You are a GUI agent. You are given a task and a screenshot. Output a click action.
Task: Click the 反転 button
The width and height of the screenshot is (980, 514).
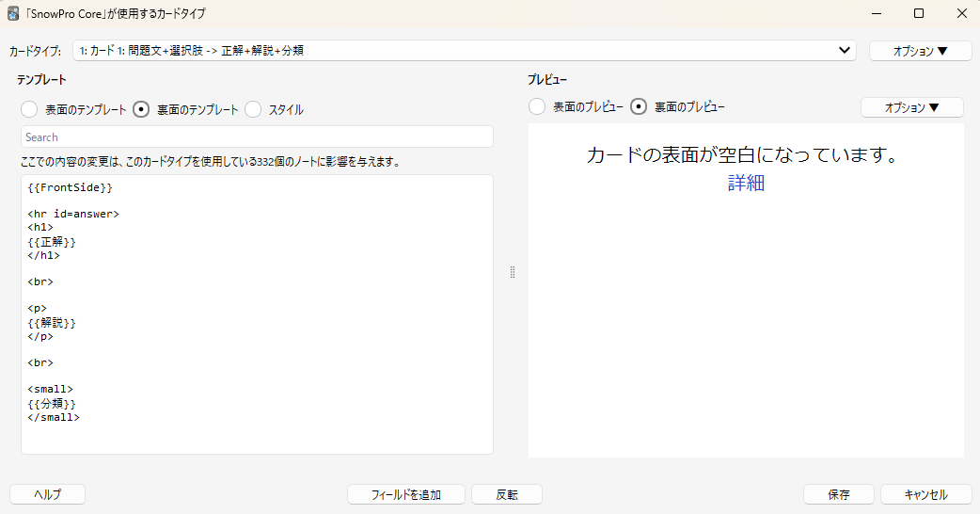click(x=507, y=494)
